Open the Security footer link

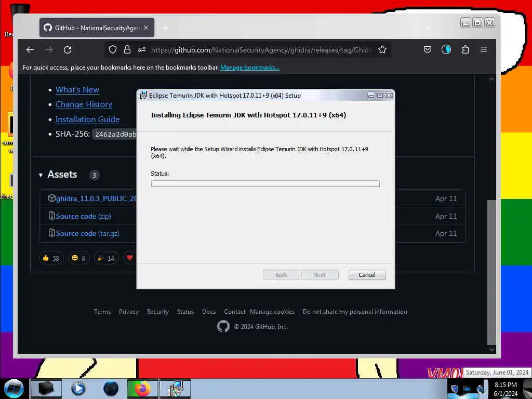coord(158,312)
